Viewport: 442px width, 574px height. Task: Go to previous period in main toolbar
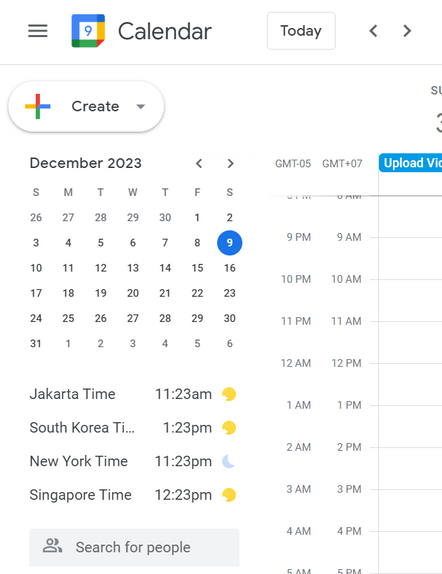[373, 31]
